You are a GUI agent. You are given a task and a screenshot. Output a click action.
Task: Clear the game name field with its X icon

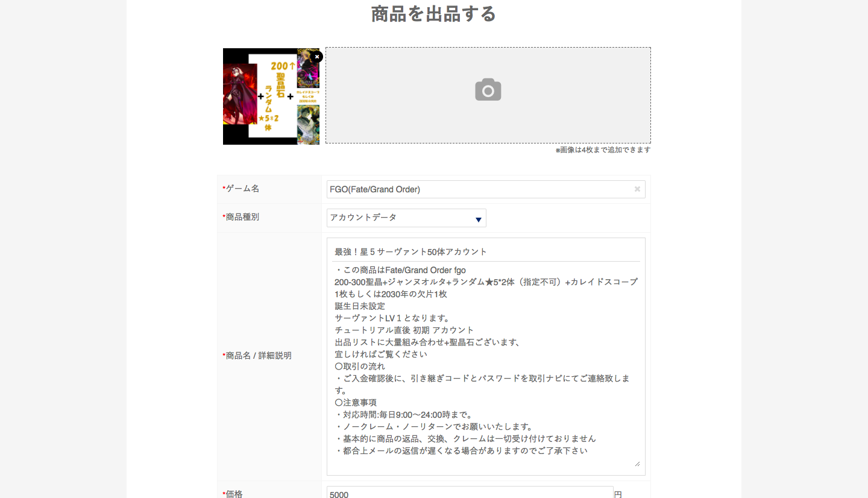click(x=637, y=189)
